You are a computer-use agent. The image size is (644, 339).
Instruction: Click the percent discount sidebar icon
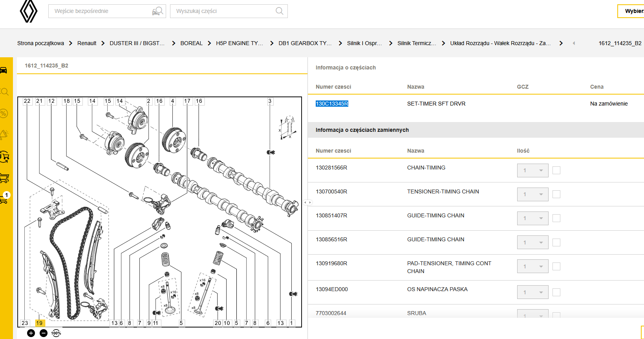coord(4,113)
